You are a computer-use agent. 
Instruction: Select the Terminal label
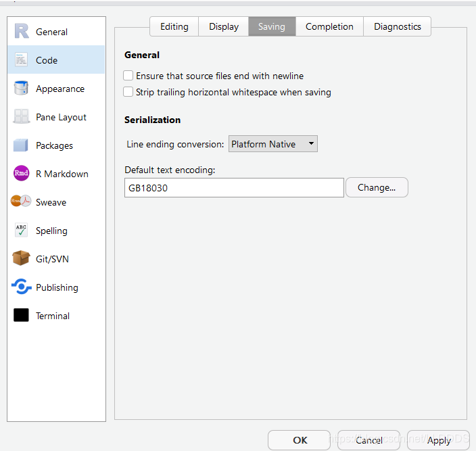pos(53,316)
